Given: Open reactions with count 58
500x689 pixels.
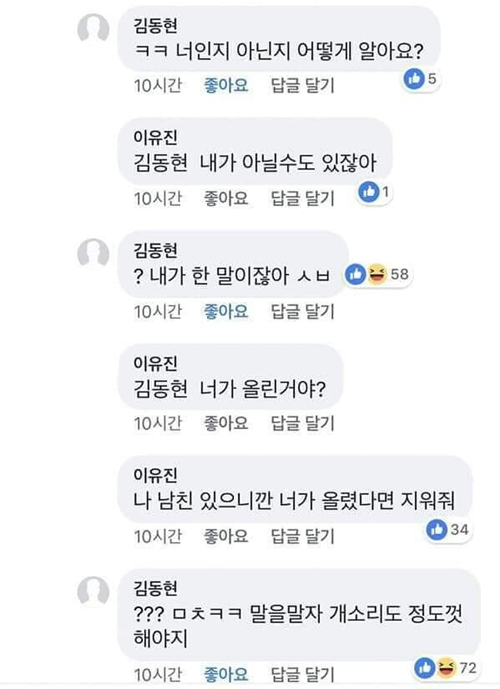Looking at the screenshot, I should [379, 274].
